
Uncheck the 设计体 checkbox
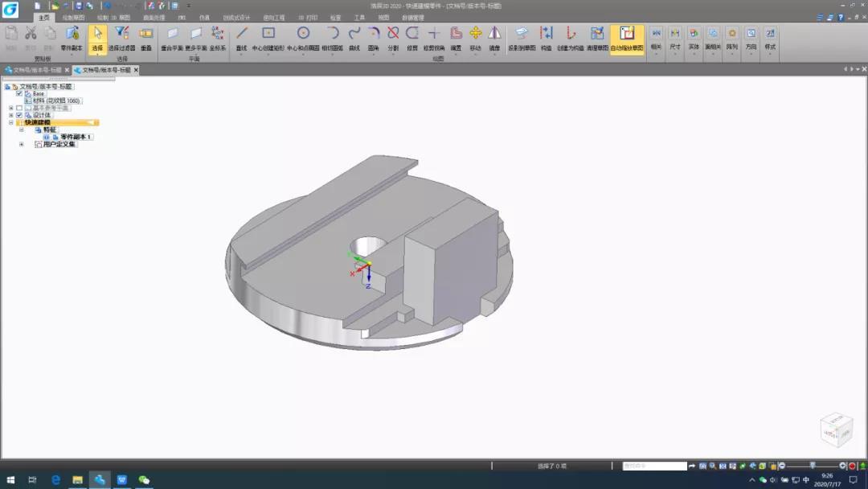click(x=18, y=115)
